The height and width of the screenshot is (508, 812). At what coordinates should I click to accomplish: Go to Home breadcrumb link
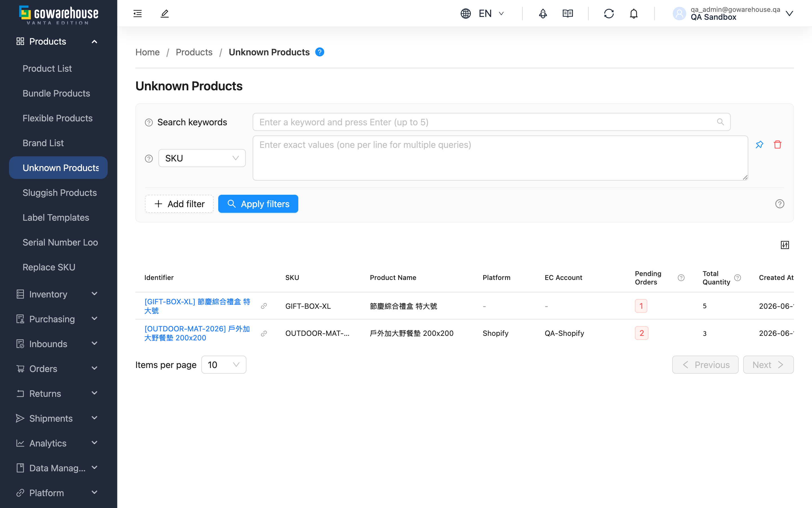coord(147,52)
